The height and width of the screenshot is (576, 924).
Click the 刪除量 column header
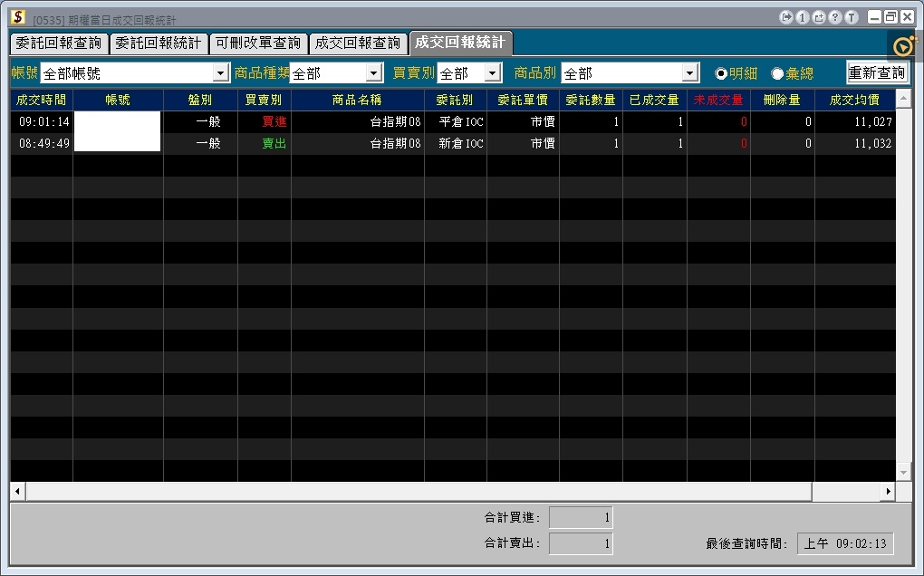783,101
